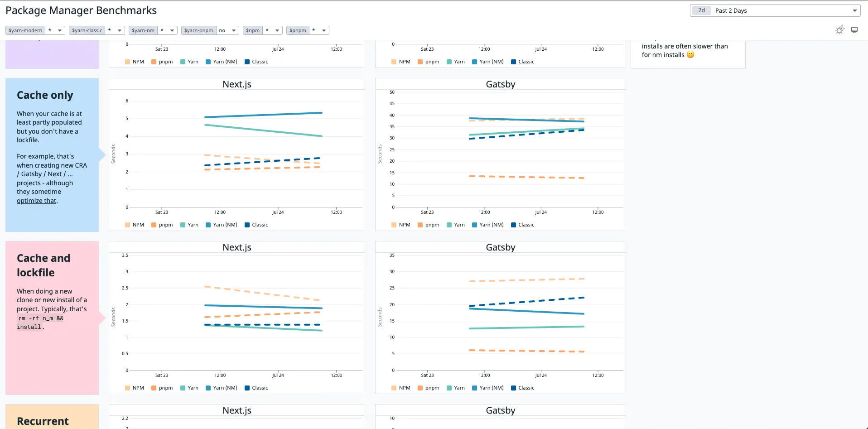Viewport: 868px width, 429px height.
Task: Click the Cache only Gatsby chart title
Action: 501,84
